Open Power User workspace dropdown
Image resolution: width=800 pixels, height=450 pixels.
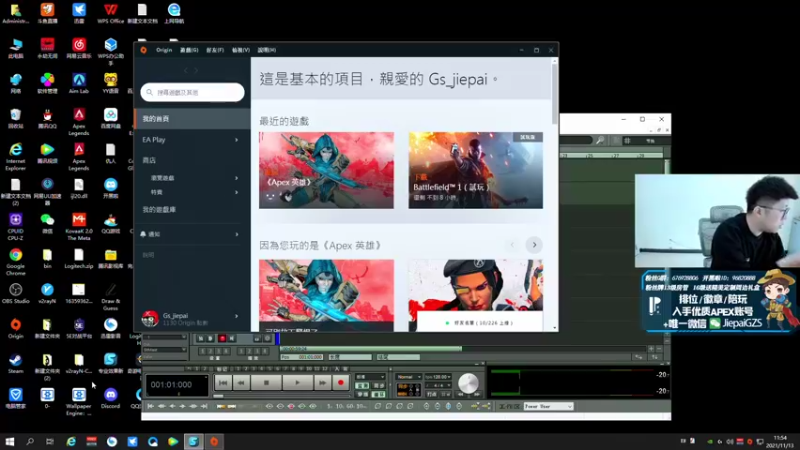click(548, 406)
